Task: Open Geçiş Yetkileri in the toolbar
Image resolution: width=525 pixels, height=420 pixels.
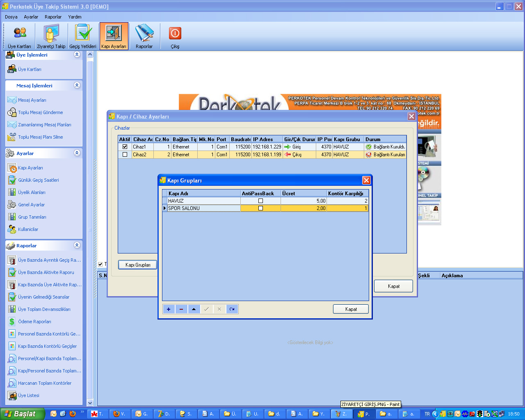Action: (83, 37)
